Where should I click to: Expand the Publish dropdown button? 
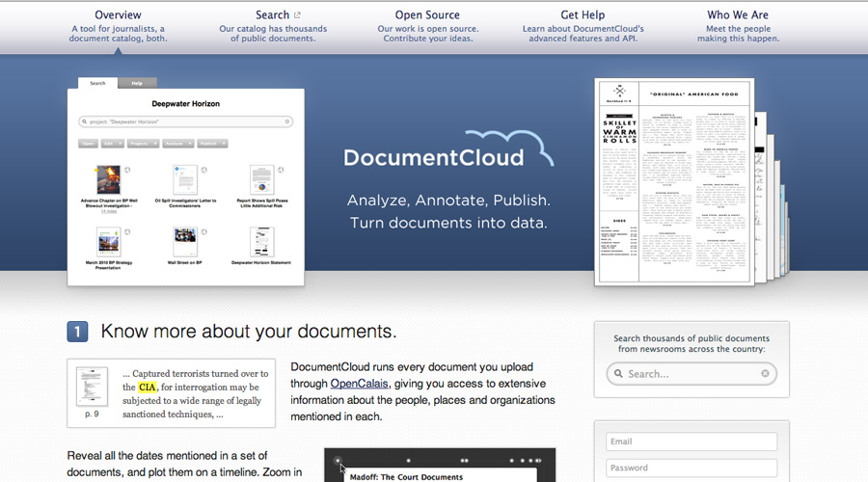point(212,144)
